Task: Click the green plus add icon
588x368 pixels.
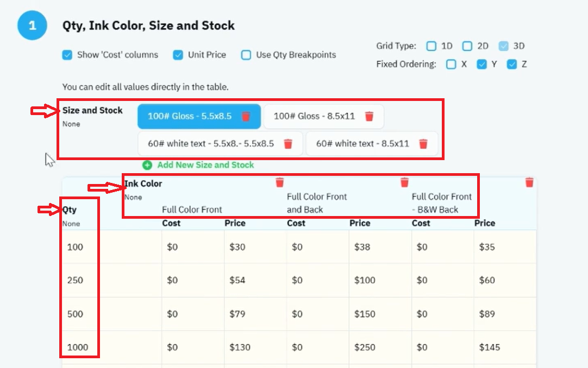Action: point(147,165)
